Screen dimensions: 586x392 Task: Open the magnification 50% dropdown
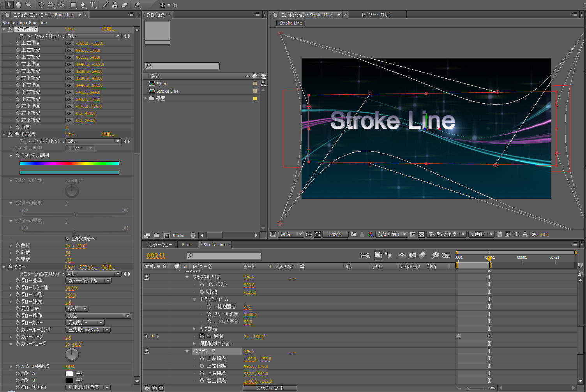(291, 234)
